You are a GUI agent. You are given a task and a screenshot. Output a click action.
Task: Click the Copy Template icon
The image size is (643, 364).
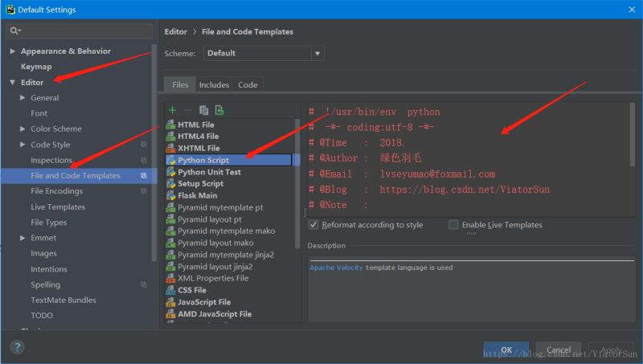pyautogui.click(x=204, y=110)
